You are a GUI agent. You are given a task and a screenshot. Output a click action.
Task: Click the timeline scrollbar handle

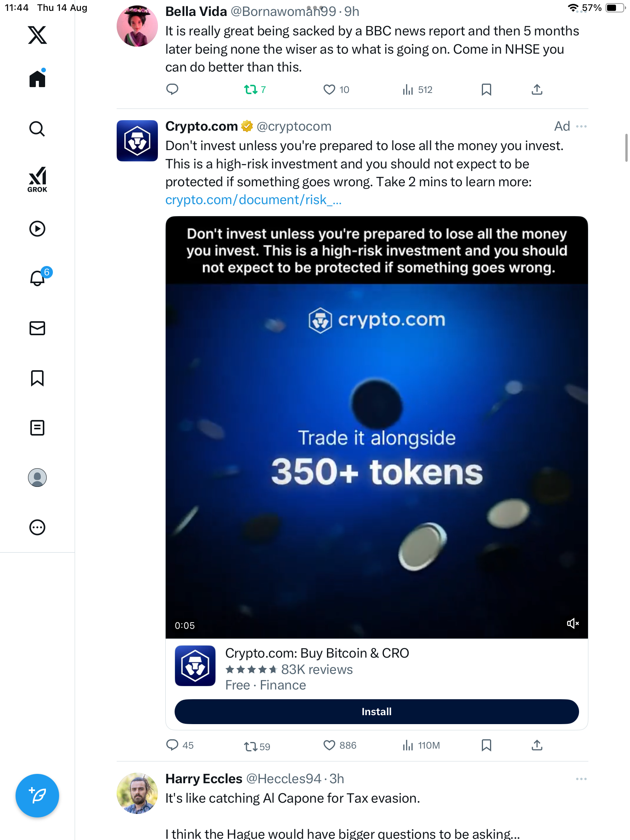coord(626,148)
